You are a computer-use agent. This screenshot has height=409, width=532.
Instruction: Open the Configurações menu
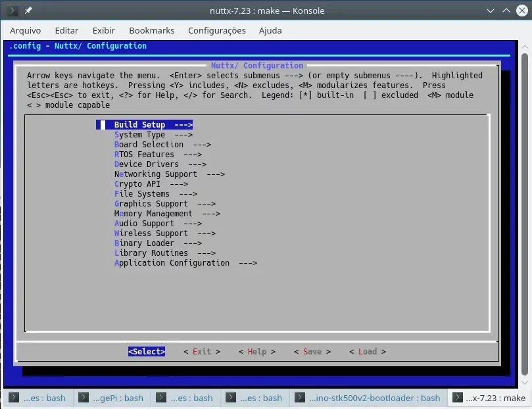(x=217, y=30)
